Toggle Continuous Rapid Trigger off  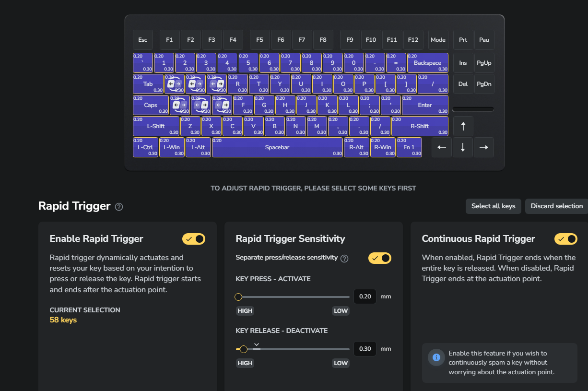pyautogui.click(x=566, y=239)
